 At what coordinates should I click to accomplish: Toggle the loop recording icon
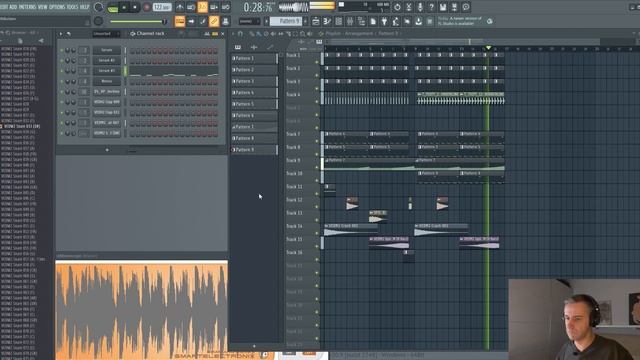click(x=225, y=7)
